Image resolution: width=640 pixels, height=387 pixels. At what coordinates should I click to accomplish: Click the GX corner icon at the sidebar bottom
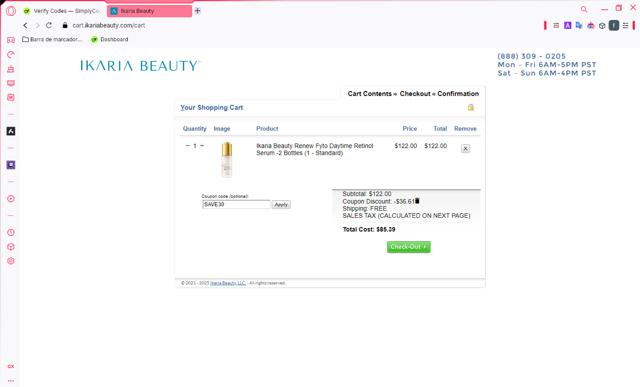click(11, 367)
